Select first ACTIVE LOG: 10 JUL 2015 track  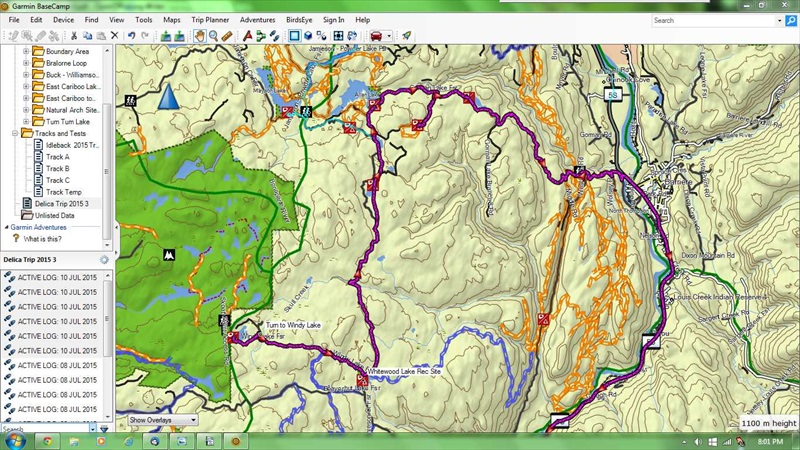57,278
